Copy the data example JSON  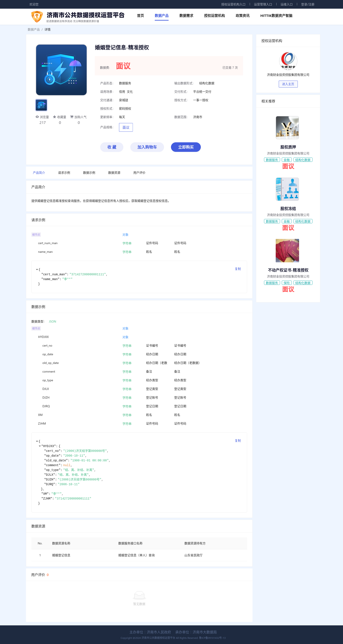(238, 441)
